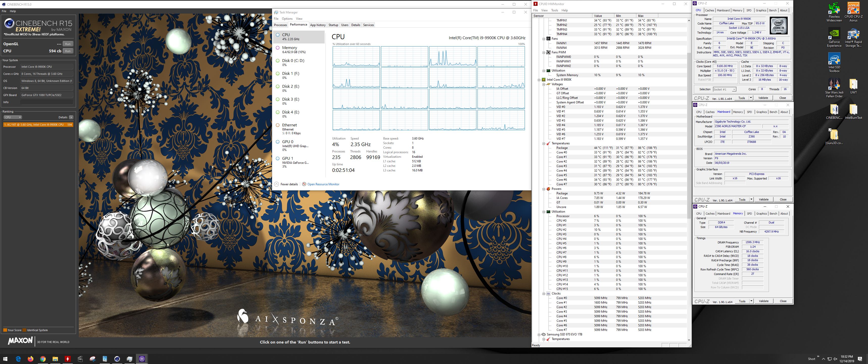Select Disk 1 (F:) in Task Manager

pyautogui.click(x=299, y=75)
